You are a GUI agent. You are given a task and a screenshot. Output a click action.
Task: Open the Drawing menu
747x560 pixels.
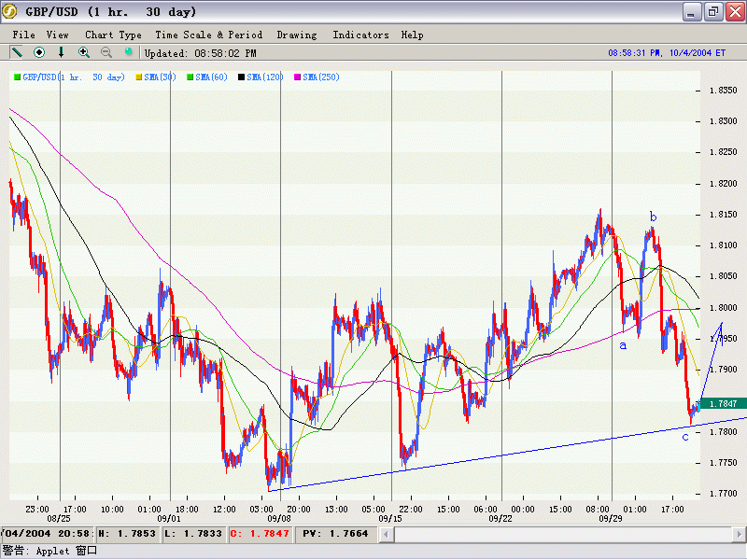click(x=296, y=35)
